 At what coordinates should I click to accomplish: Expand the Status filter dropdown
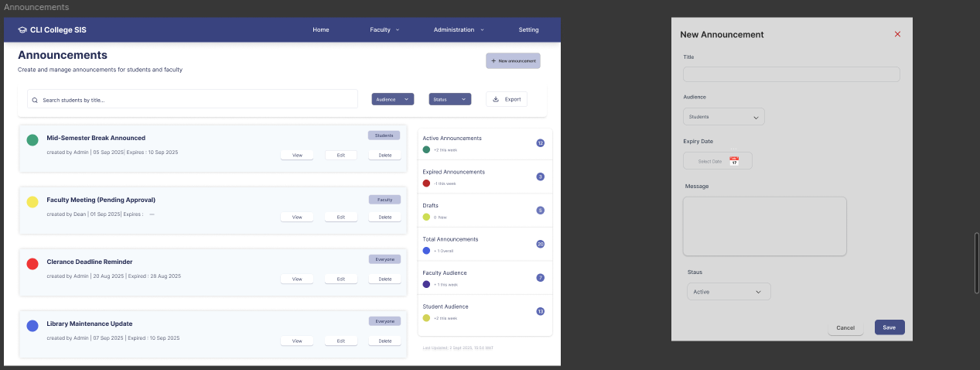tap(449, 99)
